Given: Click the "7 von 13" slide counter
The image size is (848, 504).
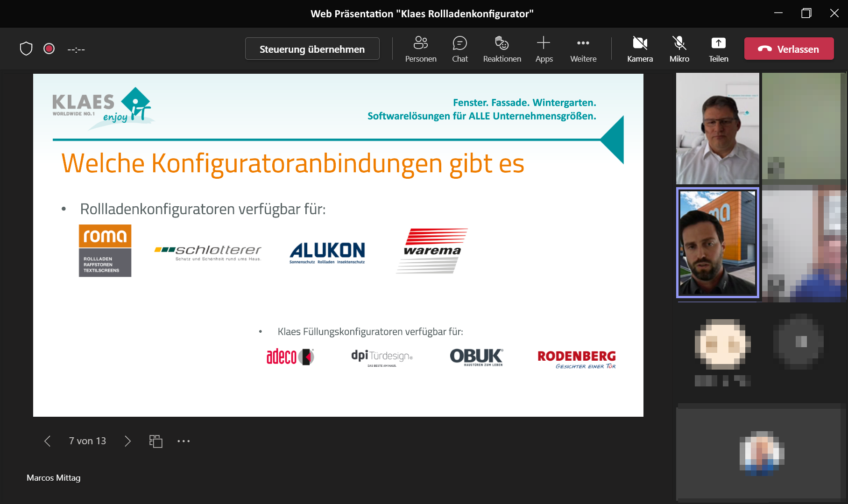Looking at the screenshot, I should click(87, 441).
